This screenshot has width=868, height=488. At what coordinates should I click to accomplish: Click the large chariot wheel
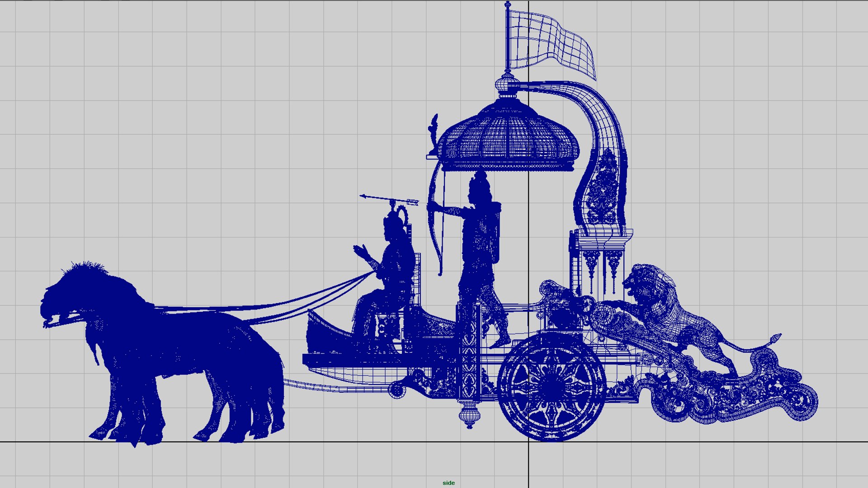pyautogui.click(x=551, y=388)
